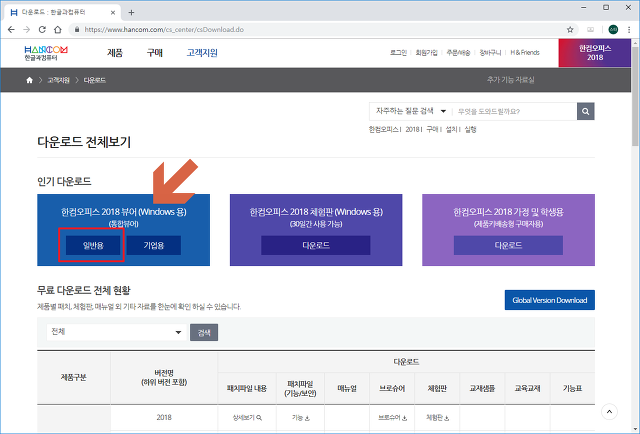Click the 로그인 link
The height and width of the screenshot is (434, 640).
(398, 52)
